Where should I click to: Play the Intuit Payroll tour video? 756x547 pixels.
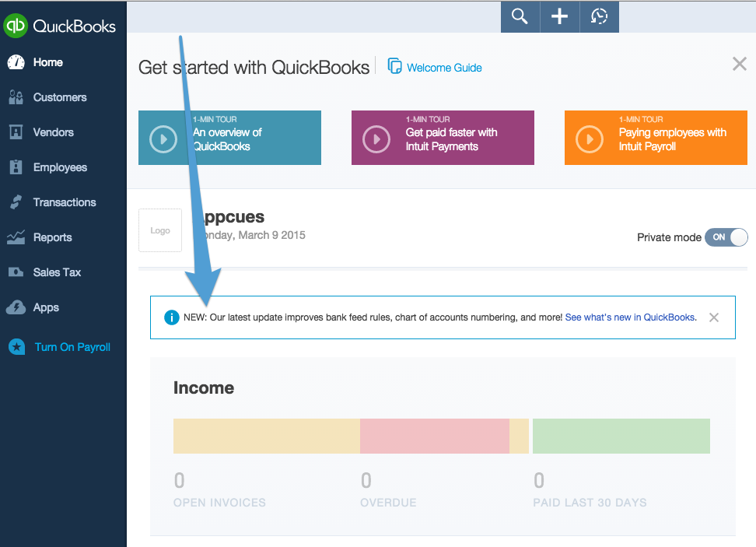coord(590,139)
